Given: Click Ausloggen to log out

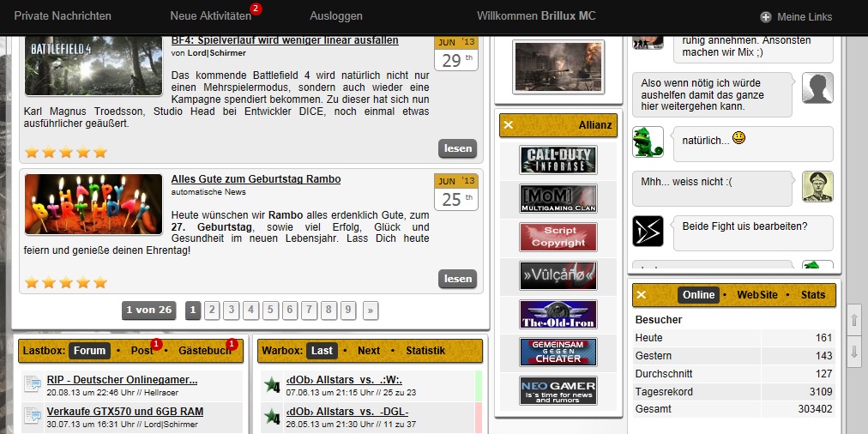Looking at the screenshot, I should pos(336,16).
